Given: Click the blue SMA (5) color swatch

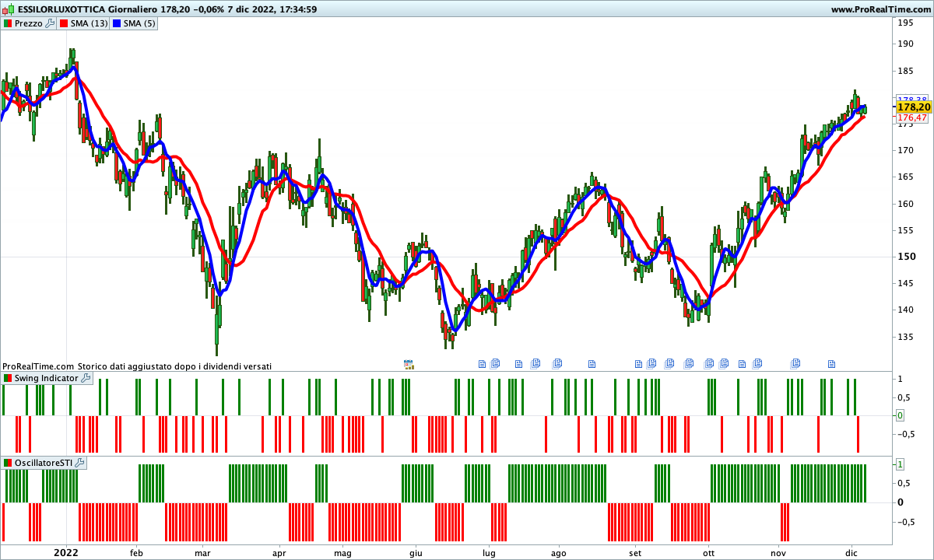Looking at the screenshot, I should [x=117, y=23].
